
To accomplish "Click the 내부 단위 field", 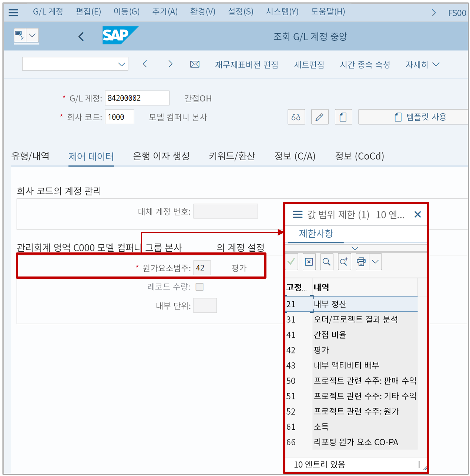I will 205,306.
